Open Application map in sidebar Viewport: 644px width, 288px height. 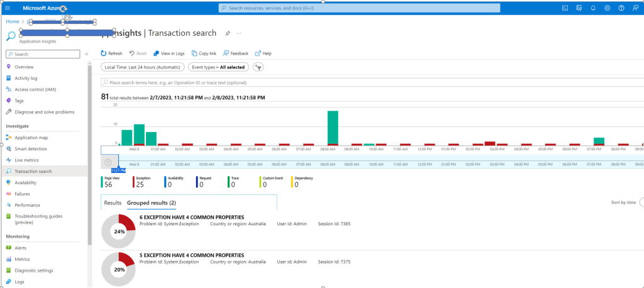coord(31,137)
